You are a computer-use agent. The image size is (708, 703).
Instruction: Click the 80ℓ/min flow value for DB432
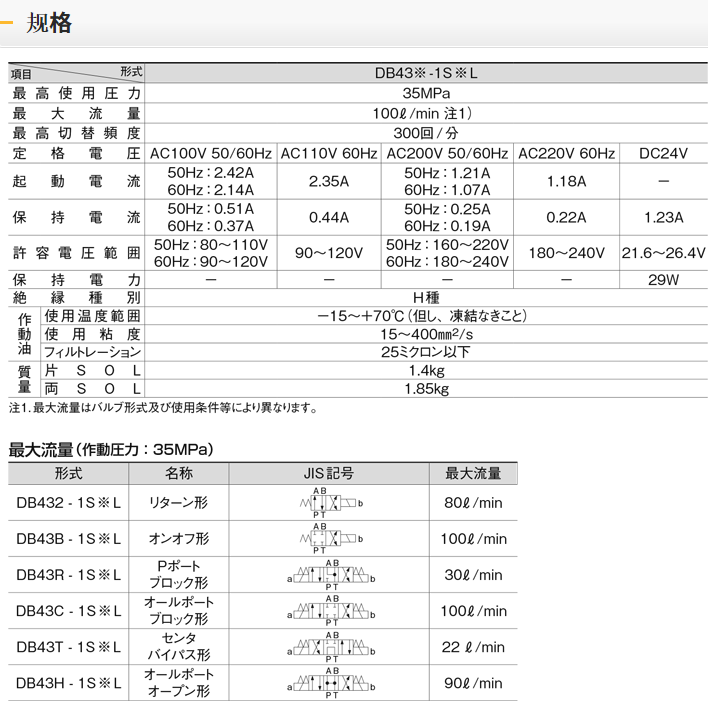(473, 503)
